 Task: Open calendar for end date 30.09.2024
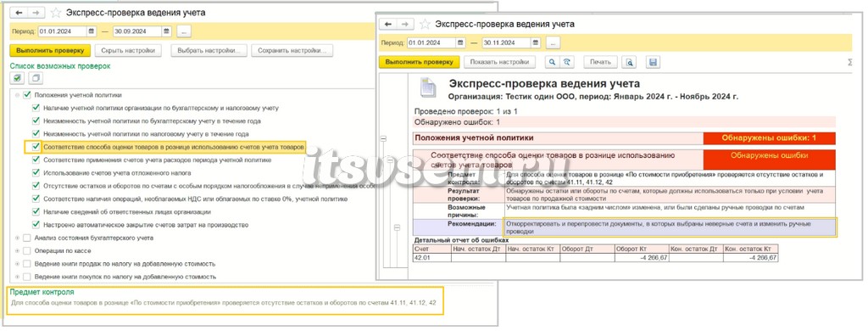(x=167, y=31)
